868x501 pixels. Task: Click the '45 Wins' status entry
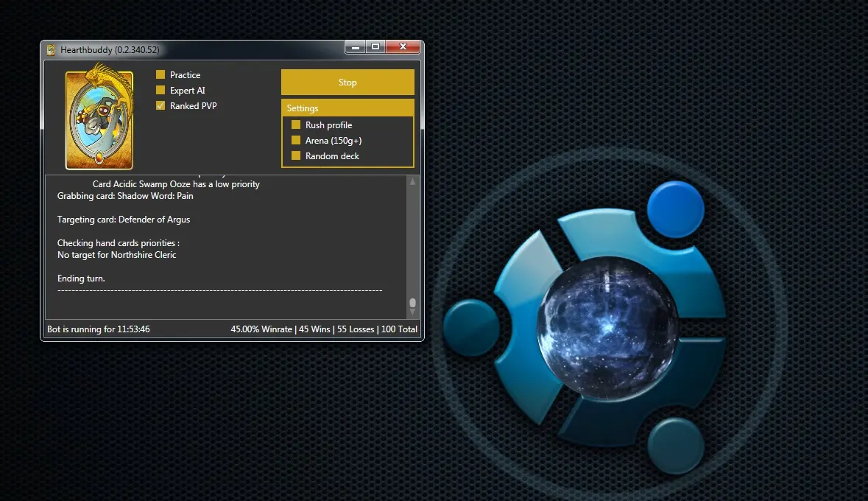click(314, 329)
